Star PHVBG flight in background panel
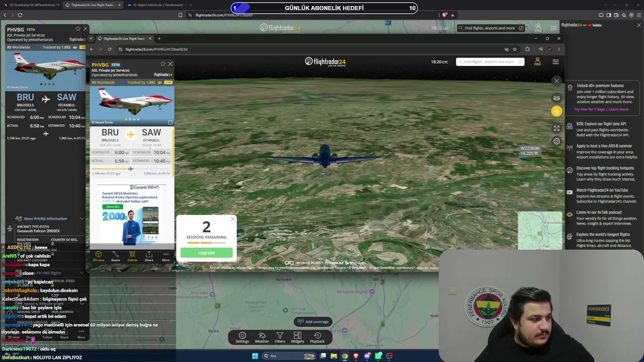This screenshot has height=362, width=644. click(78, 29)
